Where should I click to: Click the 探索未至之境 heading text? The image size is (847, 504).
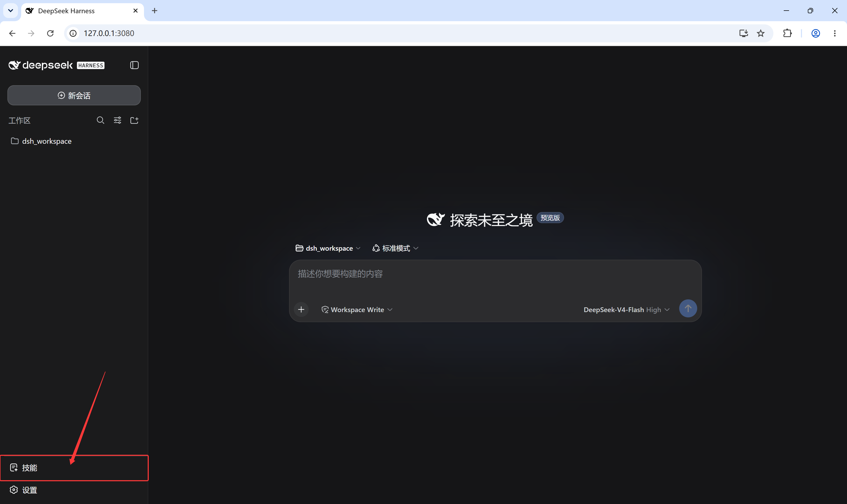pyautogui.click(x=491, y=220)
